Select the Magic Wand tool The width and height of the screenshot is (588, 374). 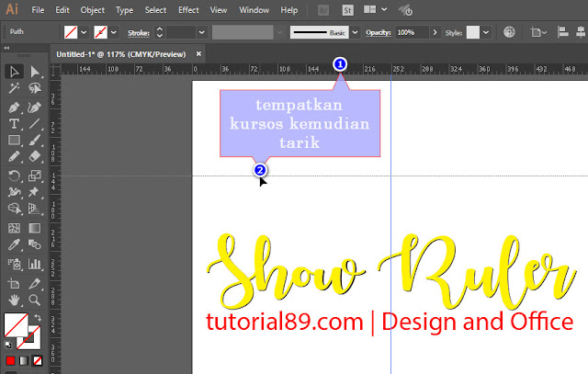(x=15, y=88)
